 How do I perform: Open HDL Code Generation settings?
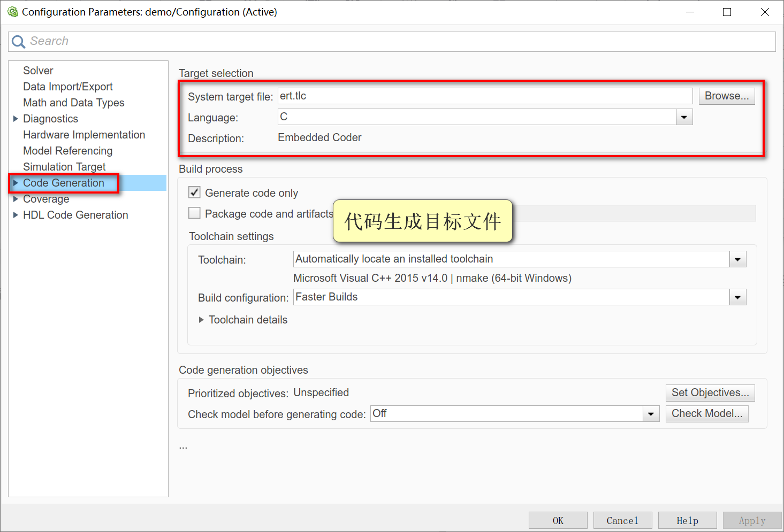tap(75, 215)
